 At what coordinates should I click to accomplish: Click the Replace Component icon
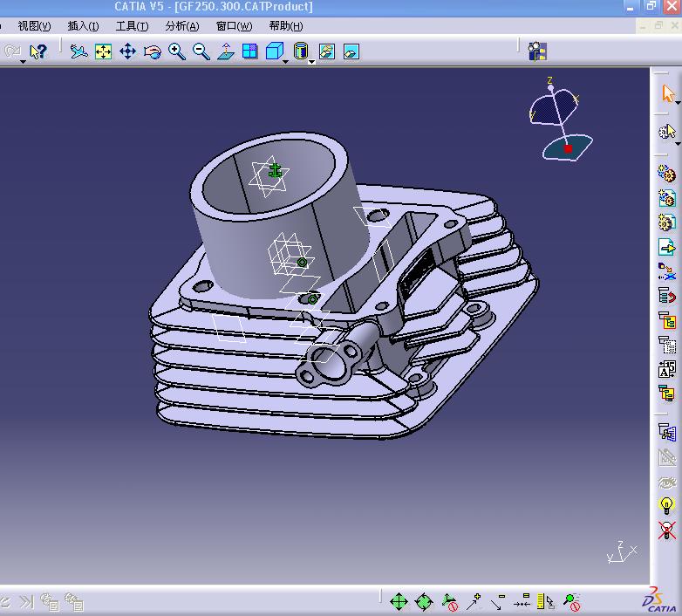[666, 271]
